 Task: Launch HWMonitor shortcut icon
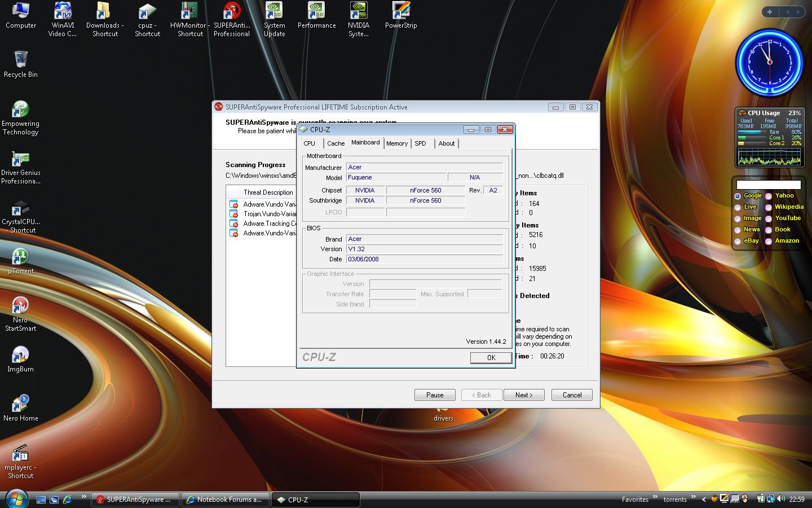point(190,19)
